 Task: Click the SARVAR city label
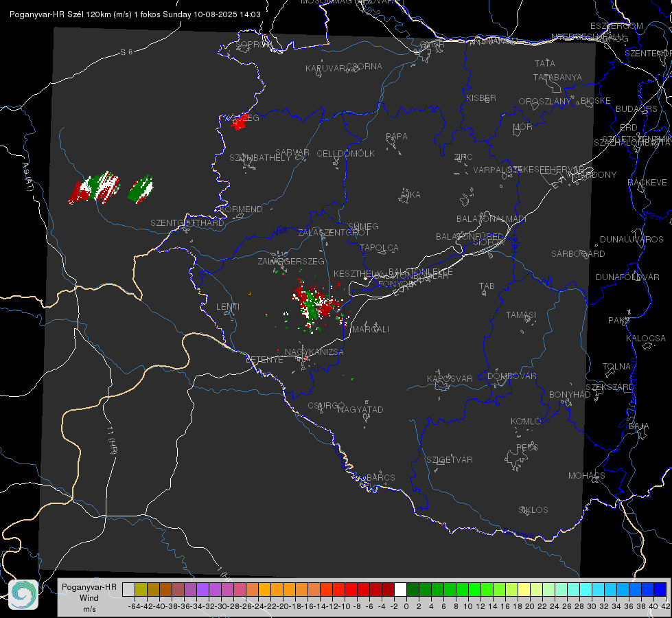pyautogui.click(x=292, y=152)
